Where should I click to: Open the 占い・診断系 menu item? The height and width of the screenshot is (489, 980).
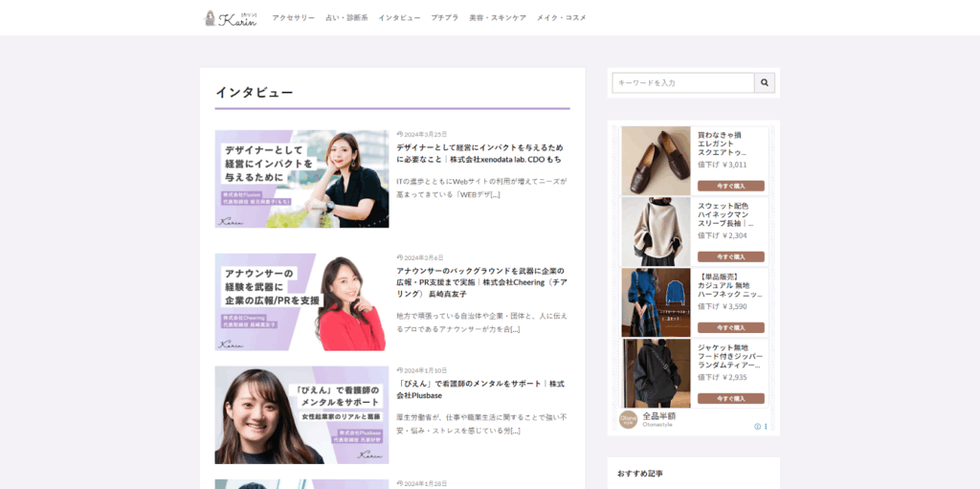346,18
